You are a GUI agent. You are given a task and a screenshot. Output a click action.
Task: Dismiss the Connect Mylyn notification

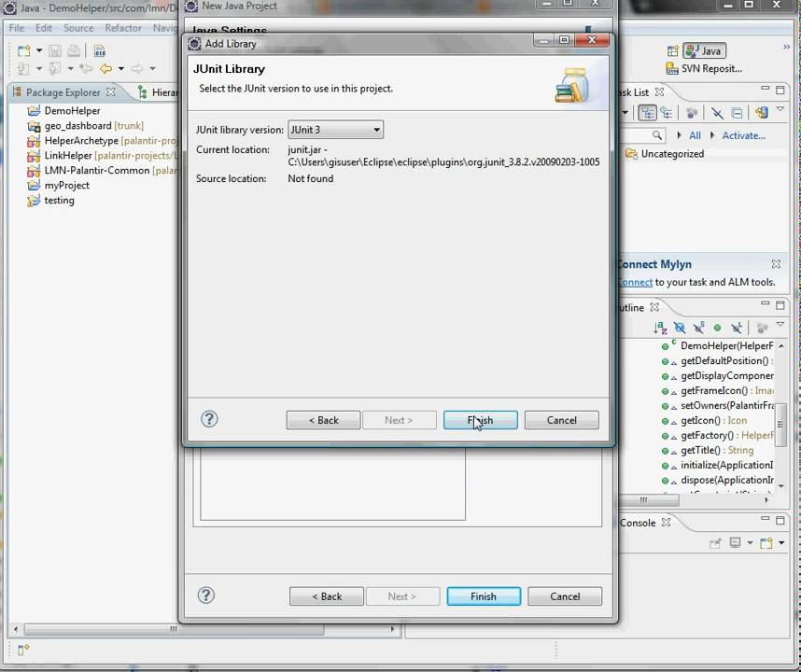(776, 264)
